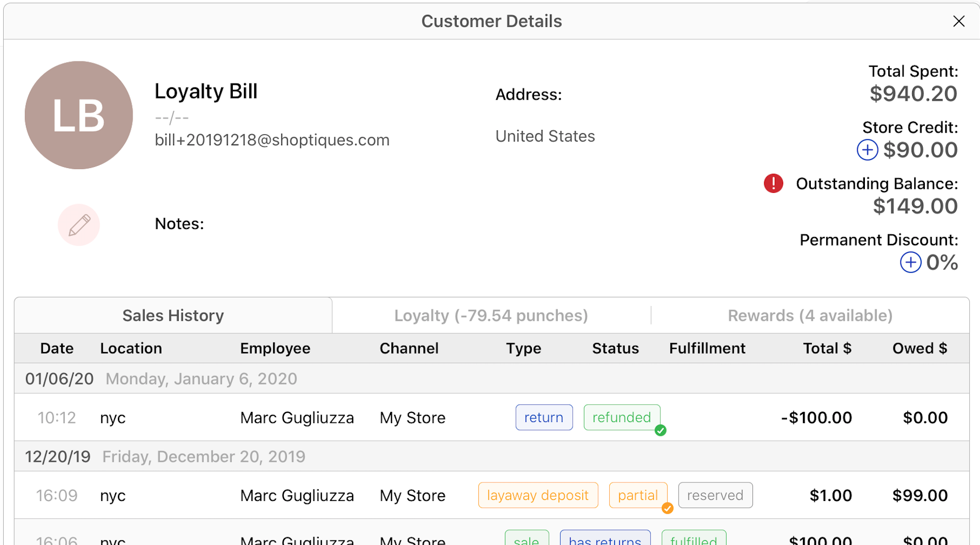
Task: Click the green refunded status badge
Action: pyautogui.click(x=622, y=417)
